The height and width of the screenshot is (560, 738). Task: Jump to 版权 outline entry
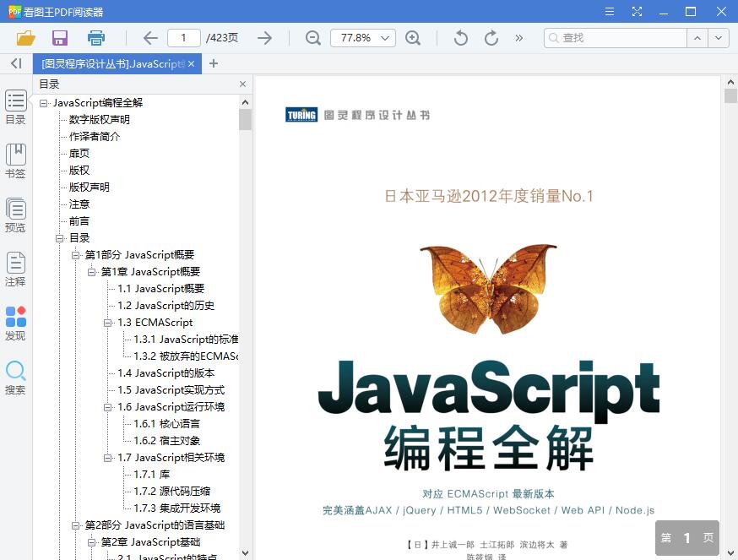[79, 171]
